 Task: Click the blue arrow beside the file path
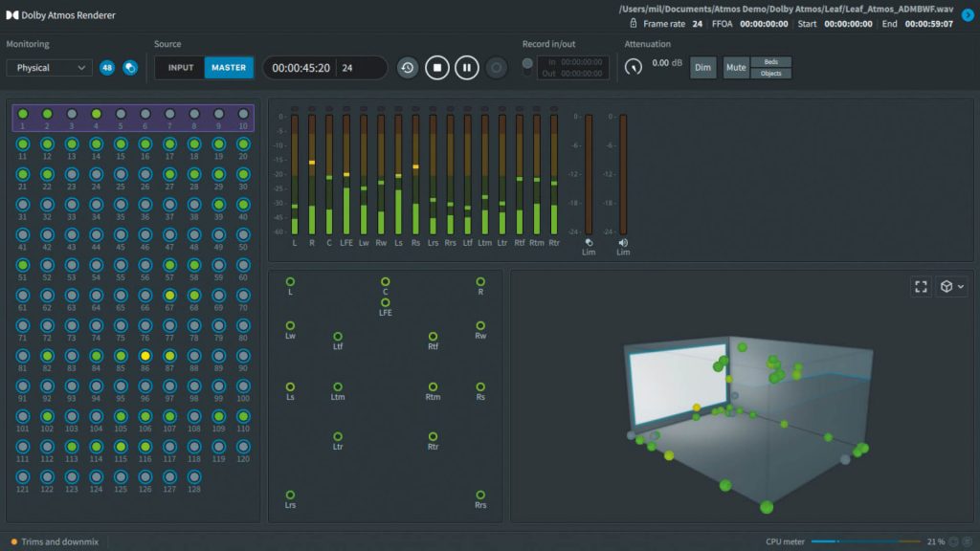point(968,15)
